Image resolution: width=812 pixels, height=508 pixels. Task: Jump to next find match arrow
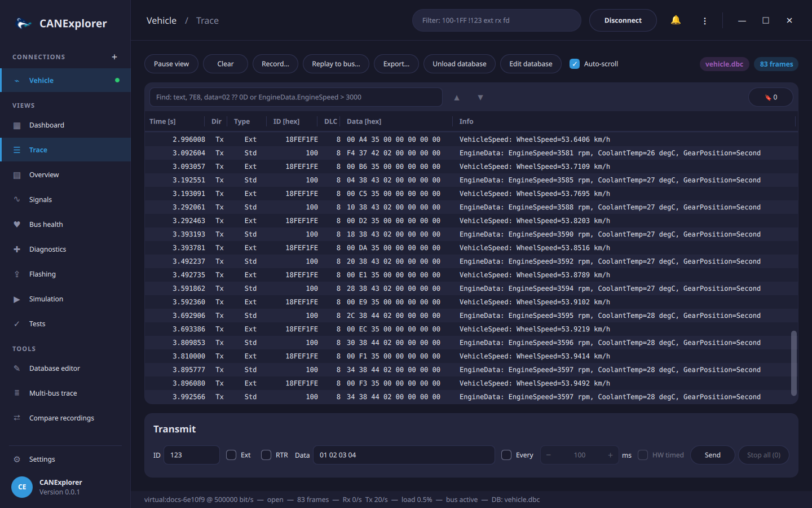[480, 98]
